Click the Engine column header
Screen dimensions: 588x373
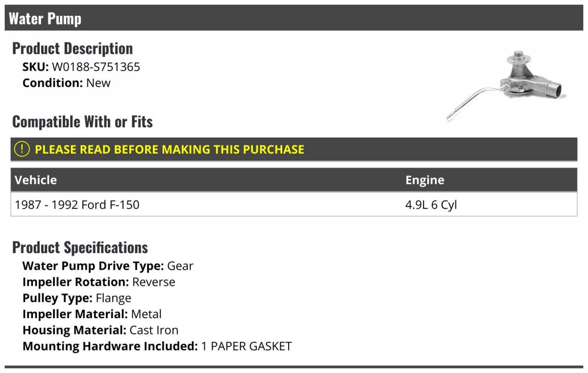425,180
